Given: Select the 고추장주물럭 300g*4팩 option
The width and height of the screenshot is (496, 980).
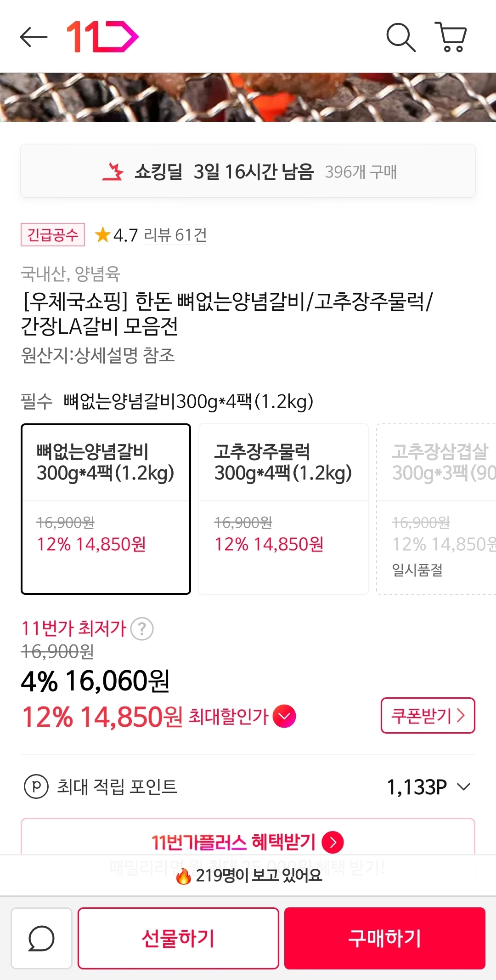Looking at the screenshot, I should coord(283,509).
